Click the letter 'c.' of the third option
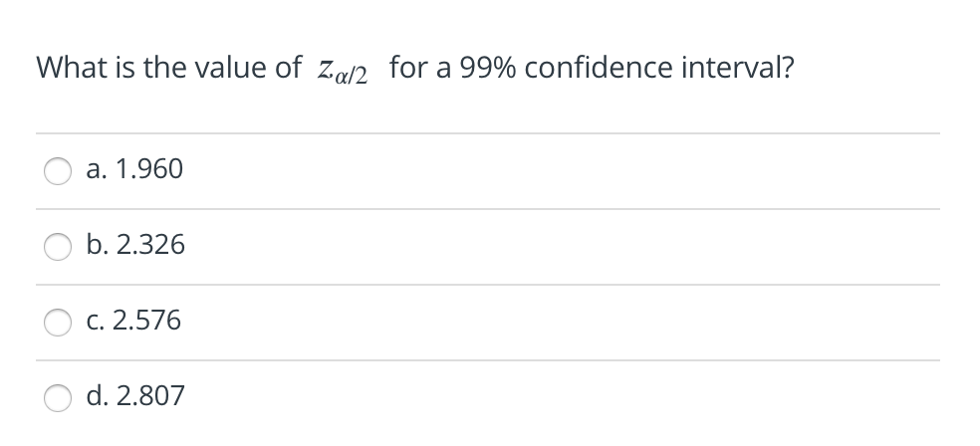The height and width of the screenshot is (446, 980). click(96, 322)
